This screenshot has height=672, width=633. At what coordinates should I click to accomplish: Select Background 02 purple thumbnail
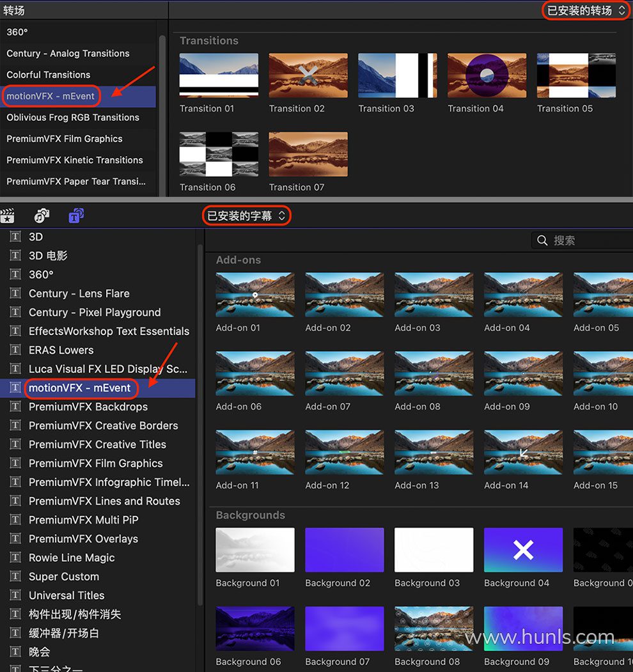(x=345, y=550)
